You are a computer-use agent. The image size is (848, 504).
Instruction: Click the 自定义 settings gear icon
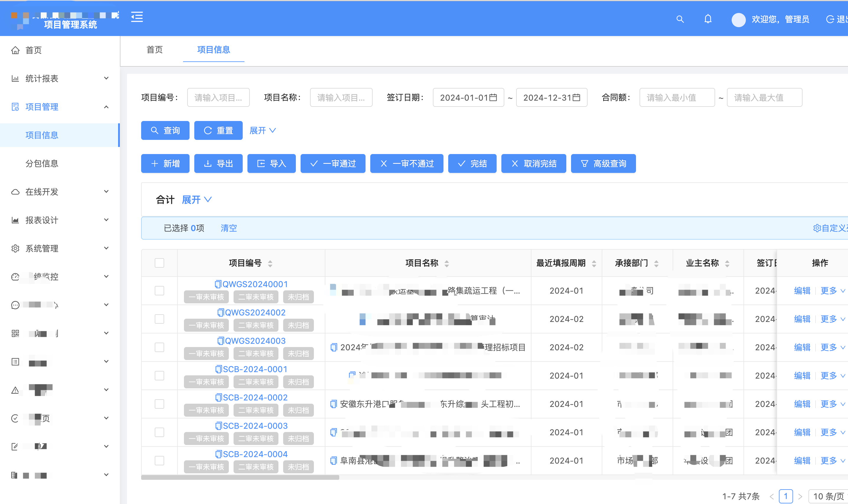[x=817, y=228]
